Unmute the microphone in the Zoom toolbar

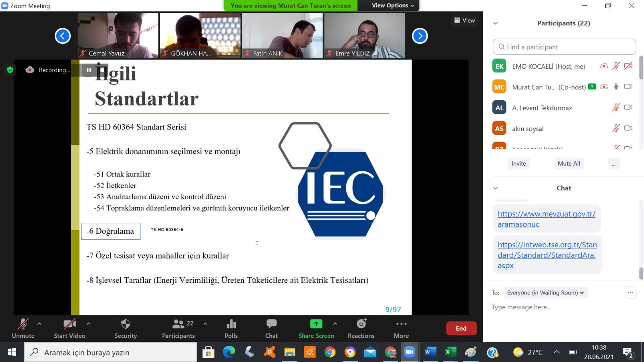(x=23, y=329)
